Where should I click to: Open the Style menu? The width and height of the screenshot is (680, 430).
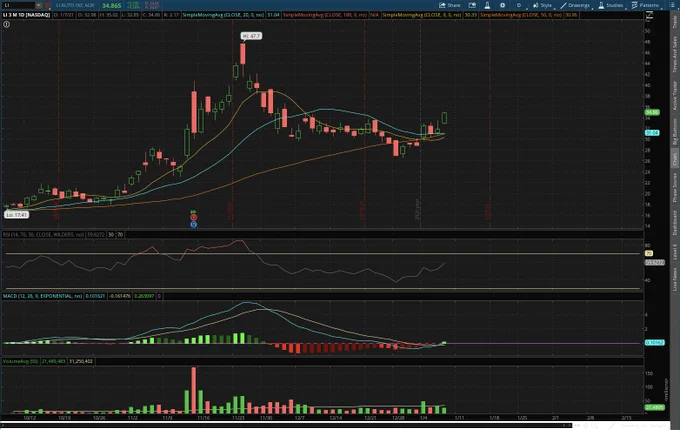pyautogui.click(x=543, y=5)
